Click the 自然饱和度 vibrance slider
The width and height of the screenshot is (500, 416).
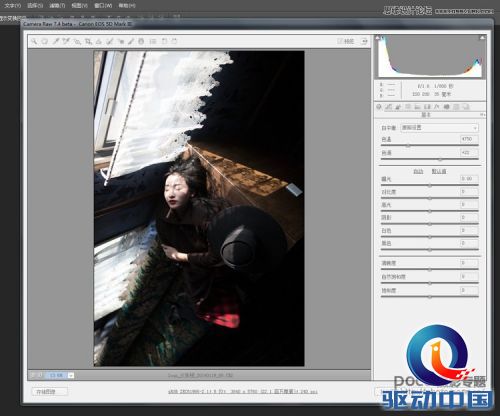[x=430, y=283]
